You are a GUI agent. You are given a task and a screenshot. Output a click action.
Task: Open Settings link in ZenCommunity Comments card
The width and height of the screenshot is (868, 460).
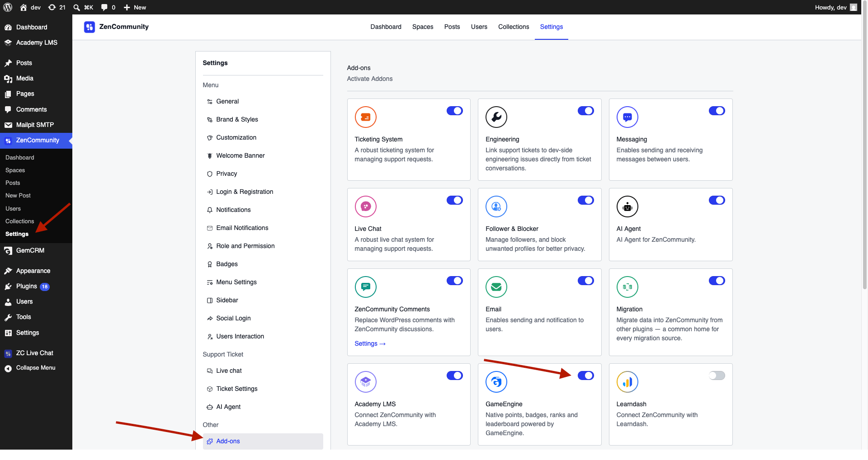pos(370,343)
